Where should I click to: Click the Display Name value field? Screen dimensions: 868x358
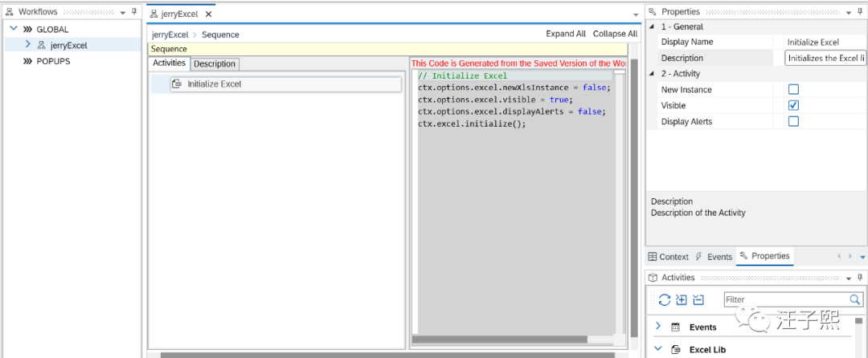825,42
